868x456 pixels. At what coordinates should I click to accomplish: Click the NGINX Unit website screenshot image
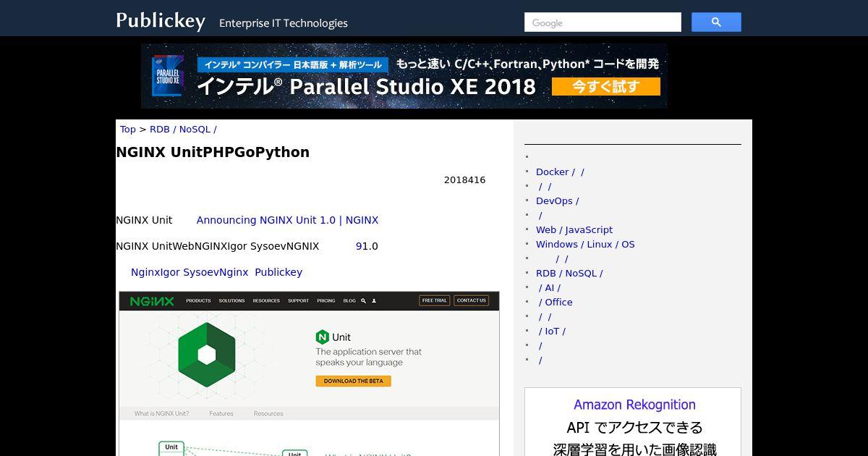point(309,373)
